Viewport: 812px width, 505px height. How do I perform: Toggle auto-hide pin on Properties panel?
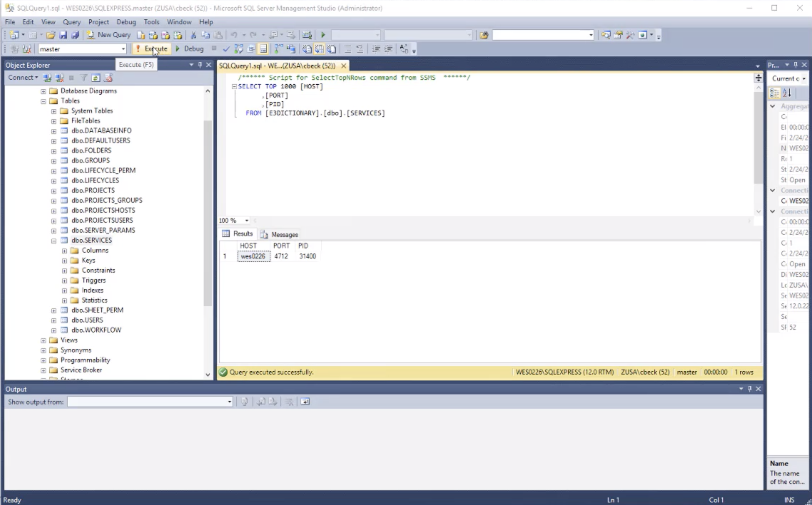[x=796, y=65]
